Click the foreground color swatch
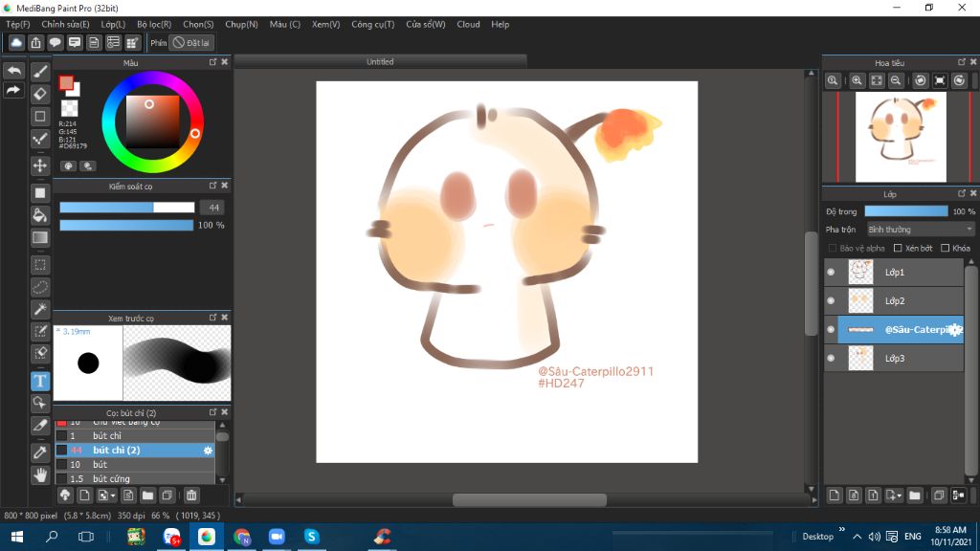This screenshot has height=551, width=980. [x=66, y=83]
